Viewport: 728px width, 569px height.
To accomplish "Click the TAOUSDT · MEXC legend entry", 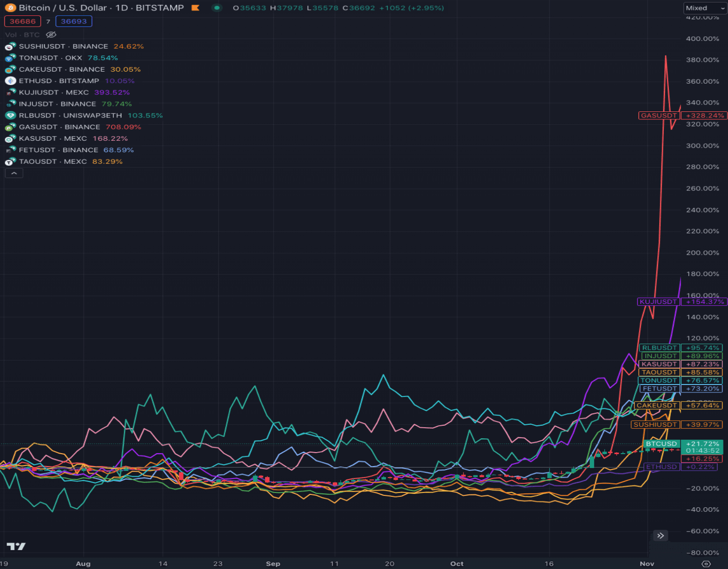I will click(x=53, y=162).
